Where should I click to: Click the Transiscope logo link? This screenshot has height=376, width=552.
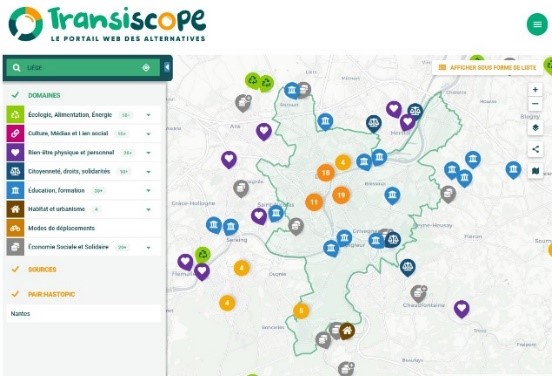pos(107,24)
